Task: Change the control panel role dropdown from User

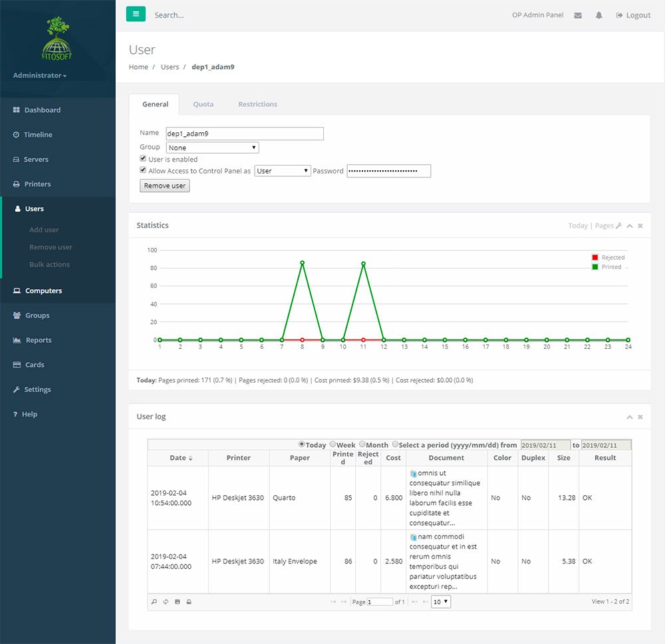Action: pyautogui.click(x=282, y=170)
